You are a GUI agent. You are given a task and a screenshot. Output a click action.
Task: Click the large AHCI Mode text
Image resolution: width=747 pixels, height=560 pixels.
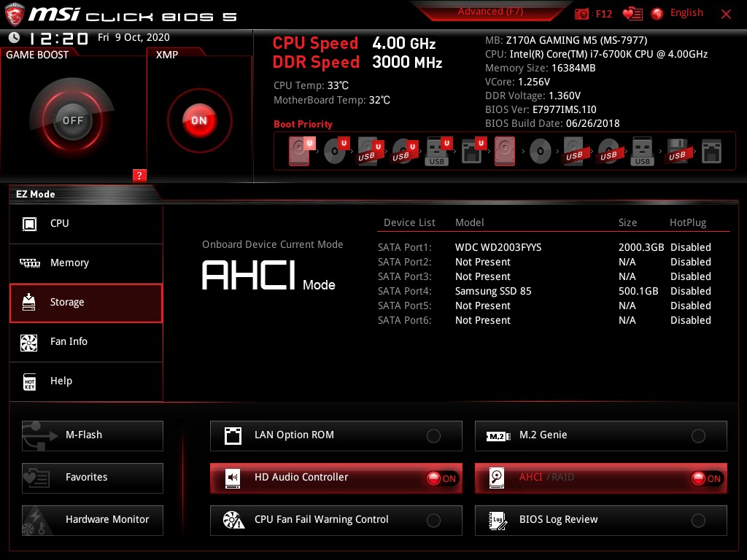(x=268, y=275)
